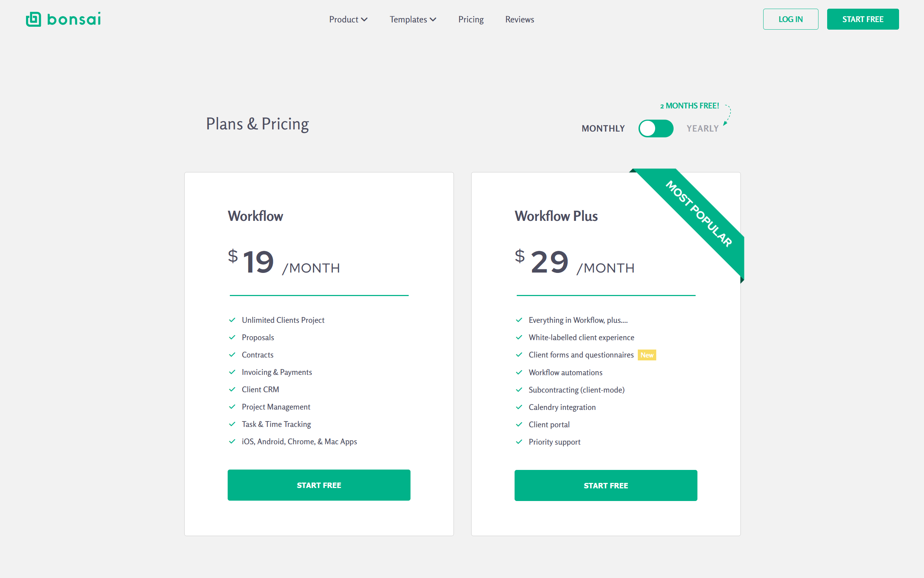This screenshot has width=924, height=578.
Task: Open the Reviews nav item
Action: 519,20
